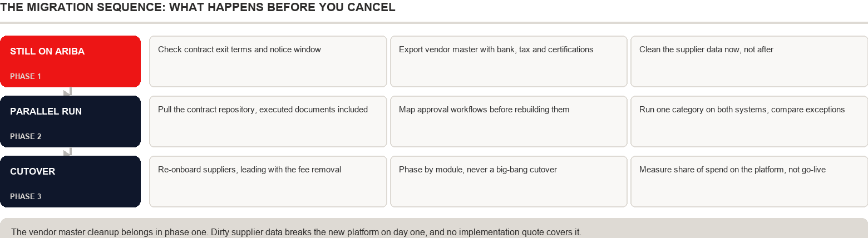Select the Cutover phase 3 box

click(70, 182)
